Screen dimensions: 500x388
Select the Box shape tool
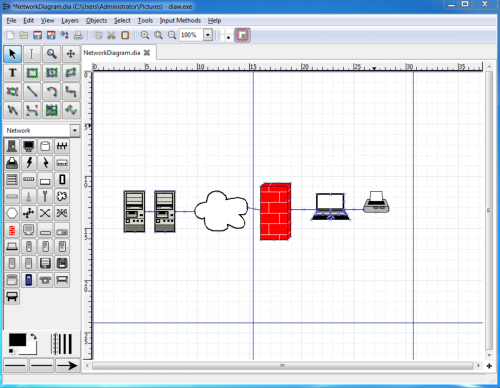(x=32, y=73)
